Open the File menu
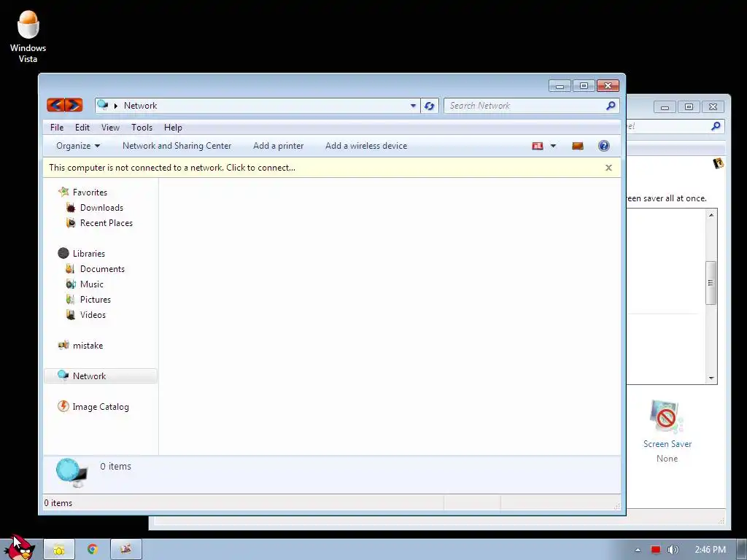Screen dimensions: 747x560 (x=57, y=128)
